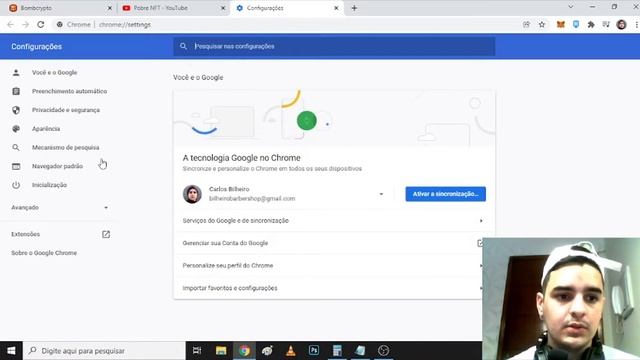Open the Windows Start menu
This screenshot has height=360, width=640.
[11, 351]
